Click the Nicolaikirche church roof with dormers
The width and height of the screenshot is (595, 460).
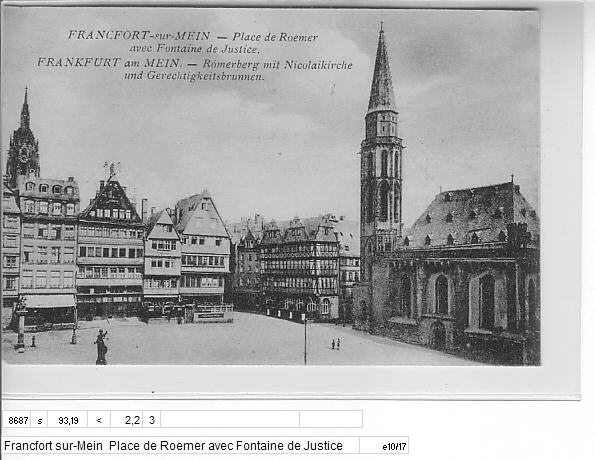(471, 214)
